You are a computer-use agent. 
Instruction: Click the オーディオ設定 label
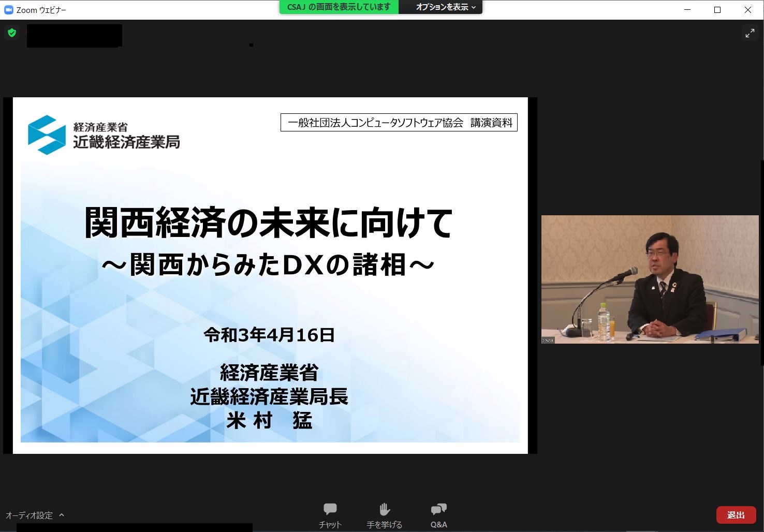29,515
